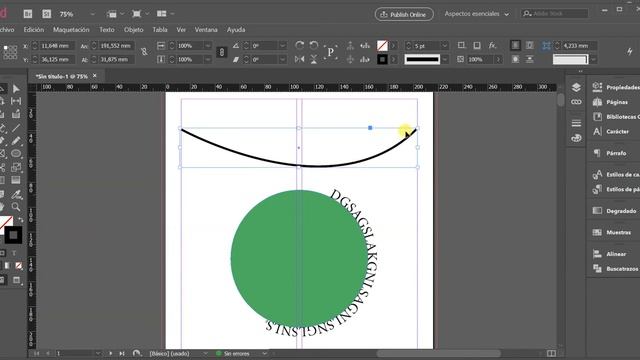Click the fill color swatch in control bar
Screen dimensions: 640x360
(382, 45)
